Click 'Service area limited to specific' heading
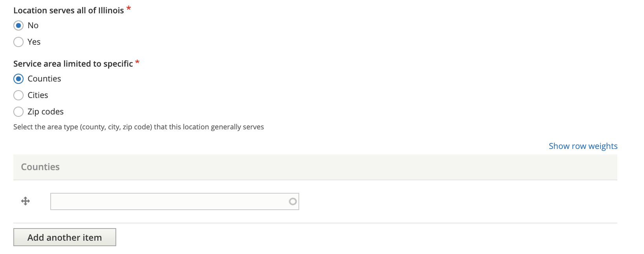Screen dimensions: 644x254 point(73,64)
